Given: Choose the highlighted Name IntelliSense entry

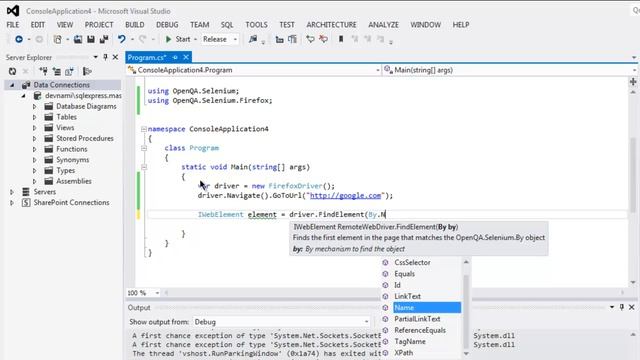Looking at the screenshot, I should pyautogui.click(x=427, y=308).
